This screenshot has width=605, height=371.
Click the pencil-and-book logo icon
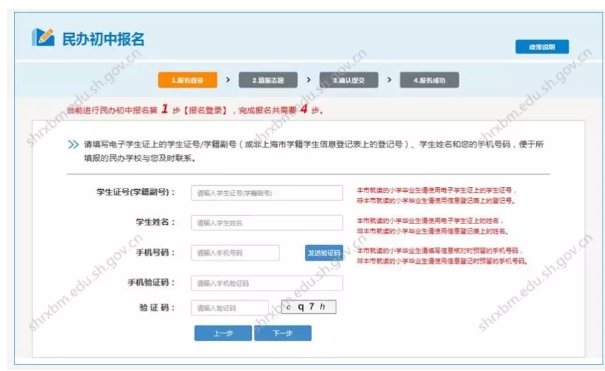43,37
